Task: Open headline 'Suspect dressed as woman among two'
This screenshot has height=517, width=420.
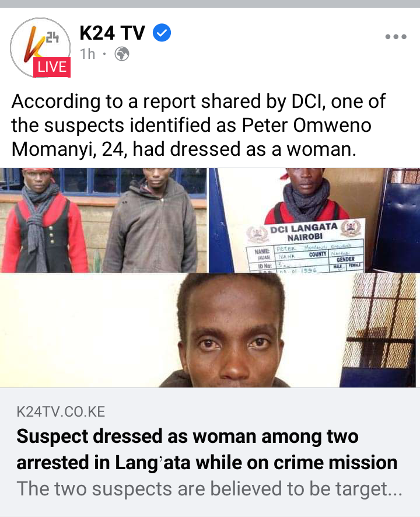Action: point(187,436)
